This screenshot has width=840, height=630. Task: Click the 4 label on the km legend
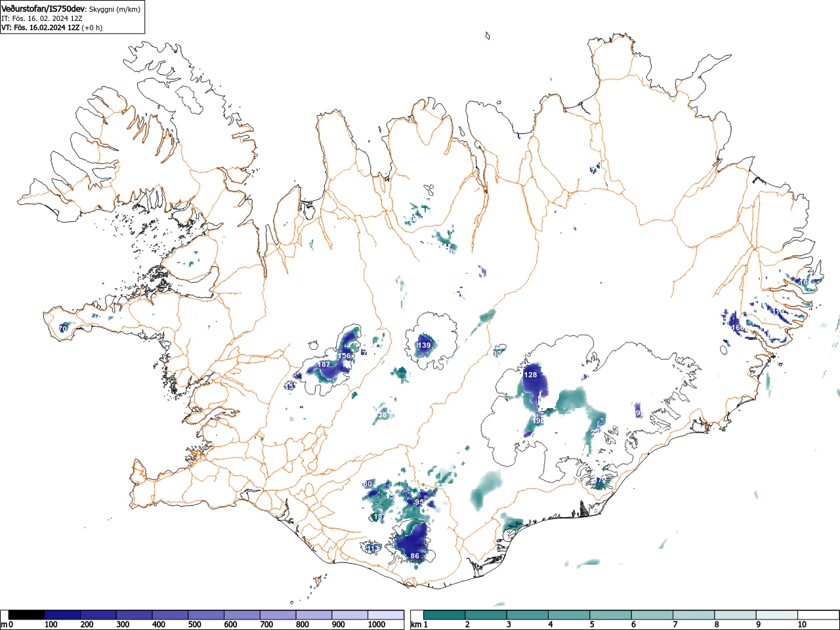[550, 625]
